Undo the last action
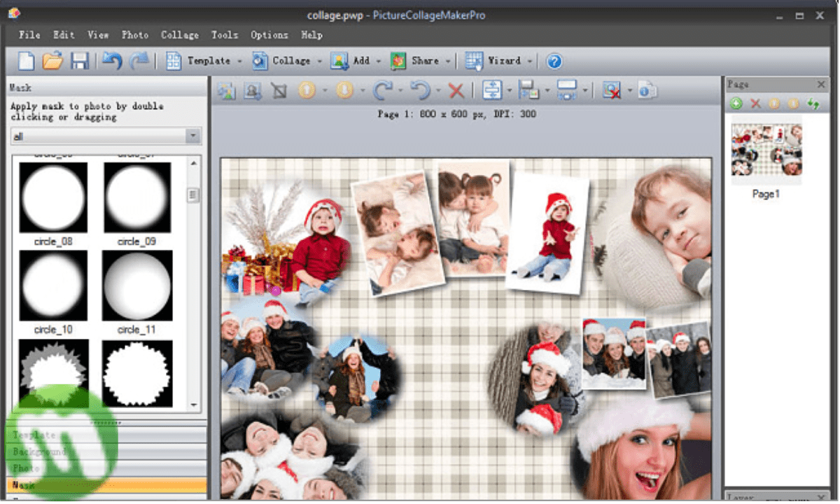This screenshot has width=840, height=504. pos(111,61)
